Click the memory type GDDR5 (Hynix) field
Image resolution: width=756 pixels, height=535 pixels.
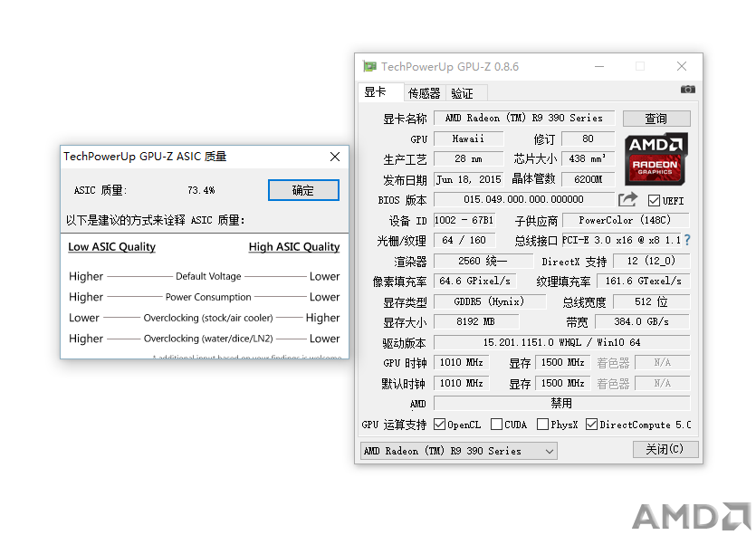[x=490, y=301]
